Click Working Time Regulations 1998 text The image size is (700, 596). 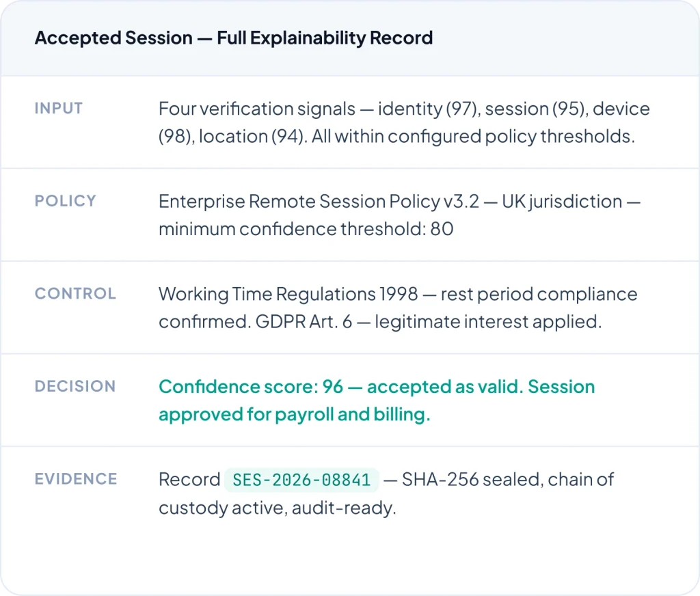coord(288,294)
